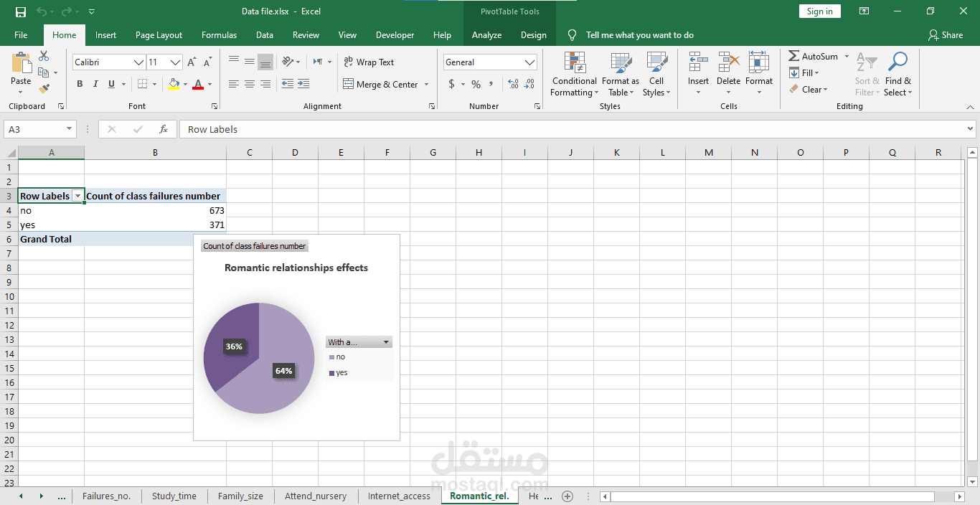Toggle Italic formatting
The height and width of the screenshot is (505, 980).
point(95,84)
